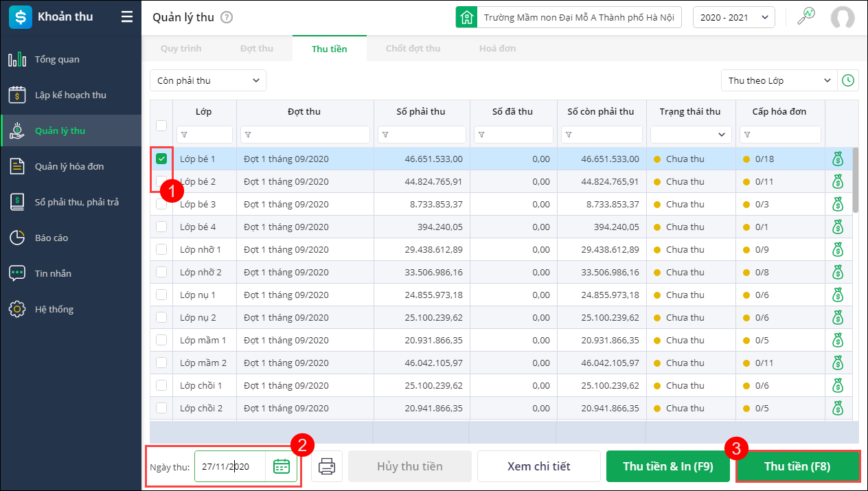Click the printer icon
The image size is (868, 491).
point(327,467)
